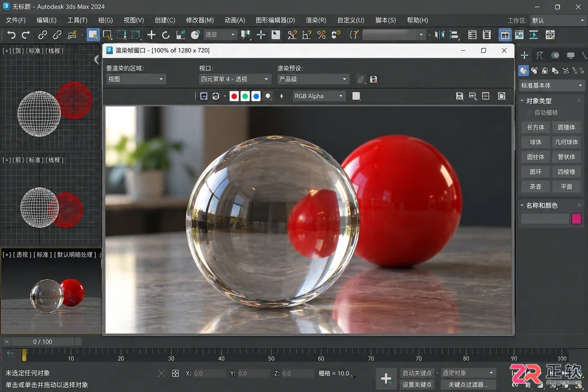The image size is (588, 392).
Task: Click the 几何球体 button
Action: 566,142
